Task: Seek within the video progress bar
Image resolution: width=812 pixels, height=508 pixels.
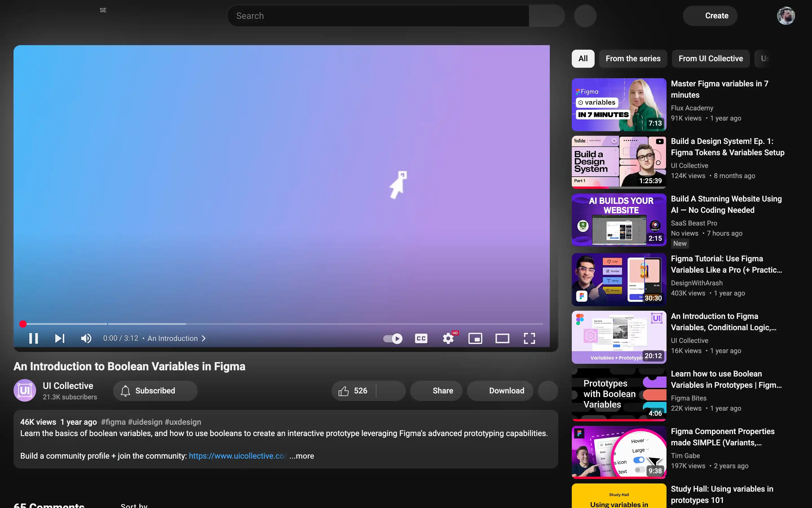Action: click(x=281, y=324)
